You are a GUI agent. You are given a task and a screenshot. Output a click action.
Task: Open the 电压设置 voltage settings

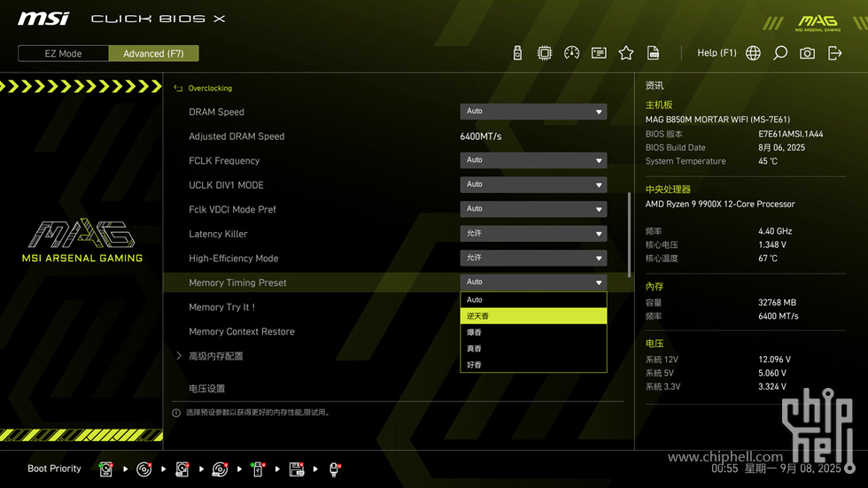coord(207,389)
